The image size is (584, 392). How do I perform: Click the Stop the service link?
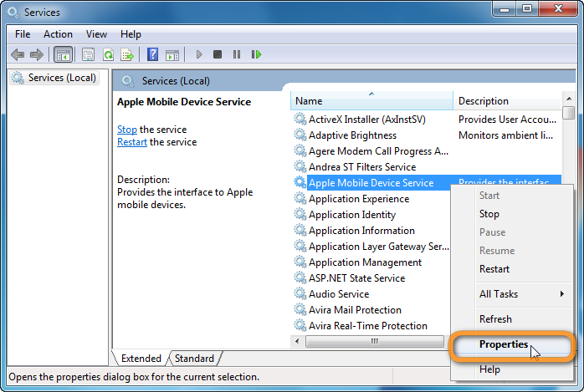pyautogui.click(x=127, y=130)
